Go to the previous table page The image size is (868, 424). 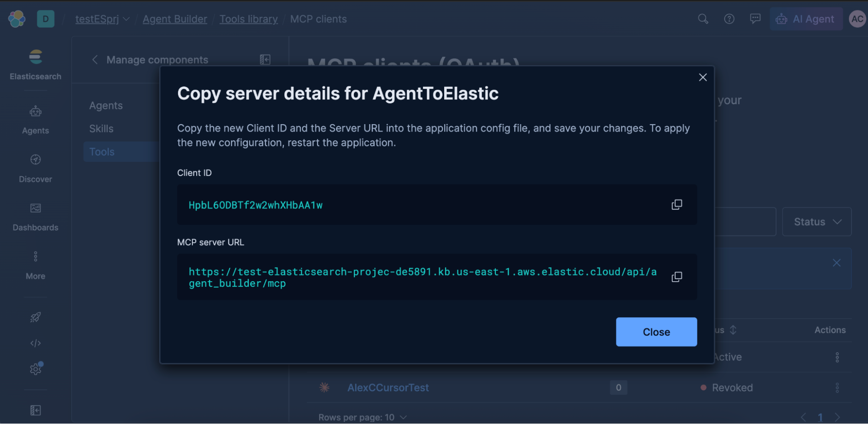[x=803, y=417]
